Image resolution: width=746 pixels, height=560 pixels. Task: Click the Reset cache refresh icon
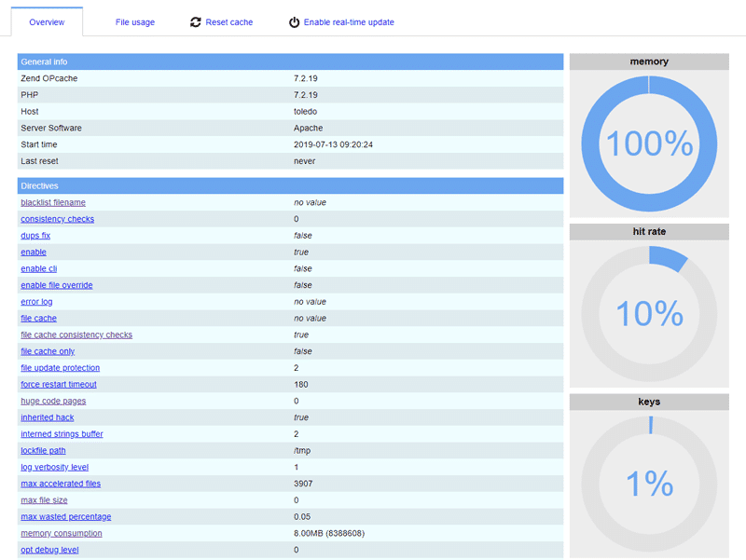pos(194,20)
